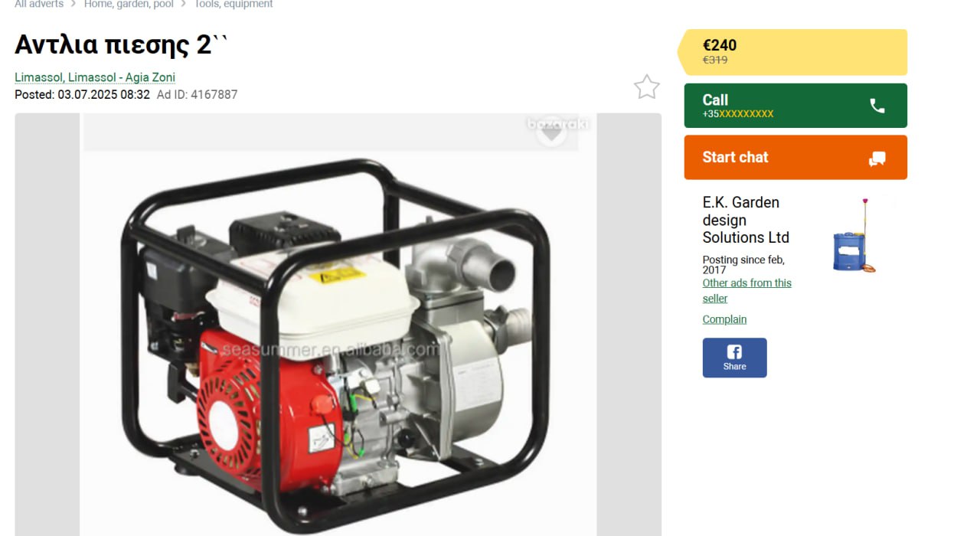Open Other ads from this seller
This screenshot has height=536, width=980.
[747, 290]
